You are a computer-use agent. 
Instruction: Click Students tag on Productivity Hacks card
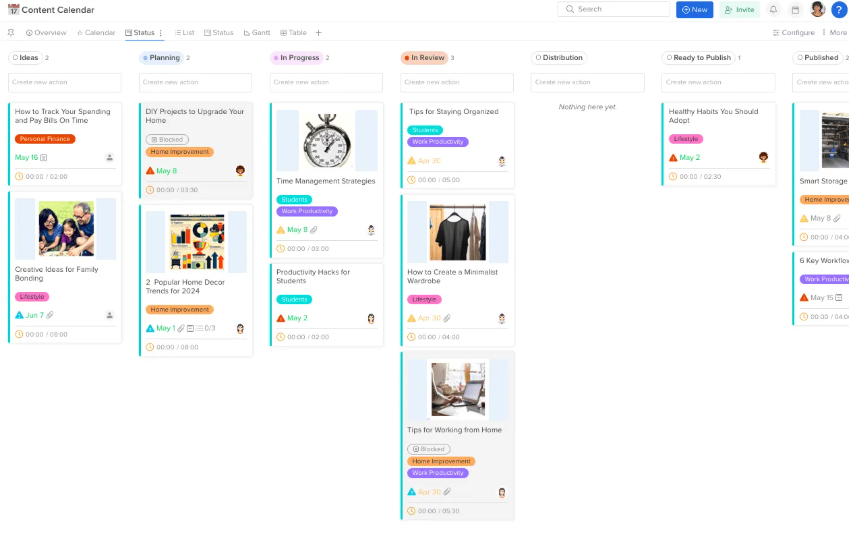(x=294, y=299)
